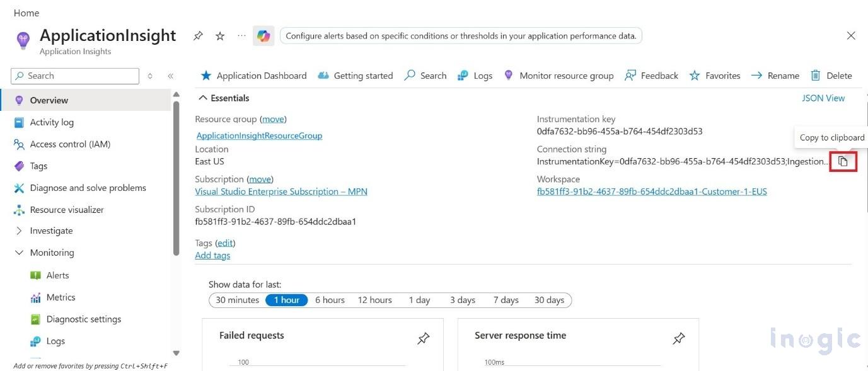Click the Subscription ID value fb581ff3-91b2-4637-89fb-654ddc2dbaa1

click(275, 222)
